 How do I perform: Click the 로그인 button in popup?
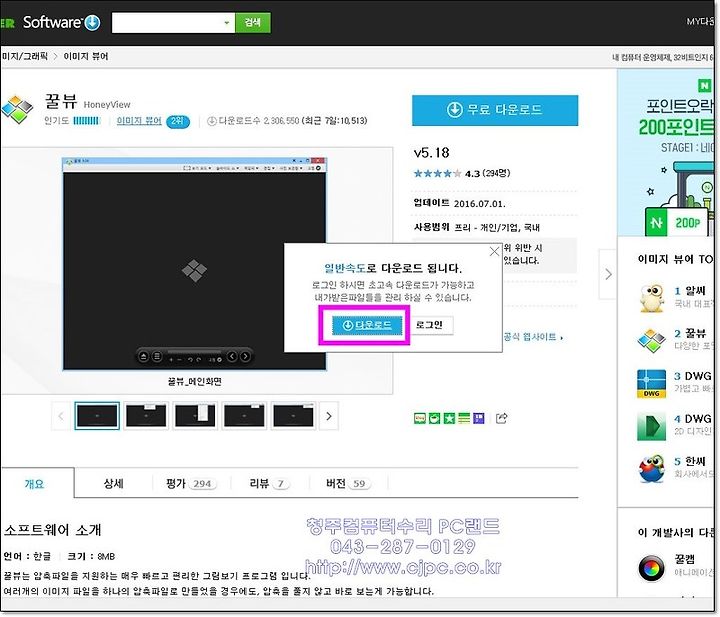[x=429, y=325]
